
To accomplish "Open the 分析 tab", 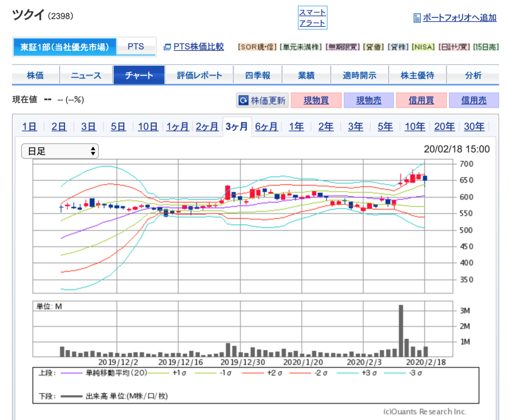I will click(x=473, y=76).
